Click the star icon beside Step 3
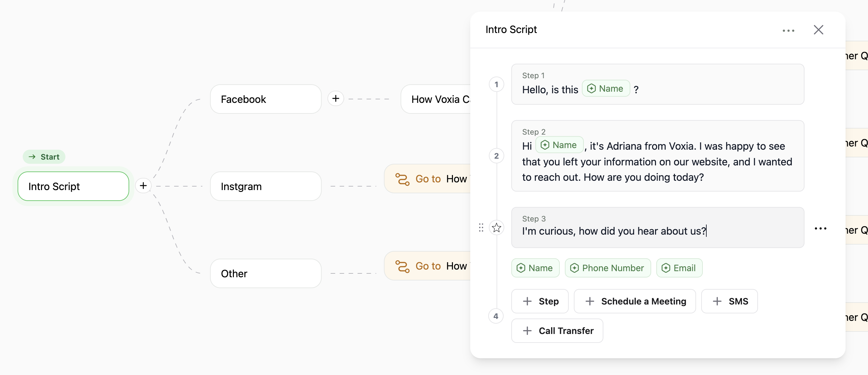Viewport: 868px width, 375px height. 496,228
